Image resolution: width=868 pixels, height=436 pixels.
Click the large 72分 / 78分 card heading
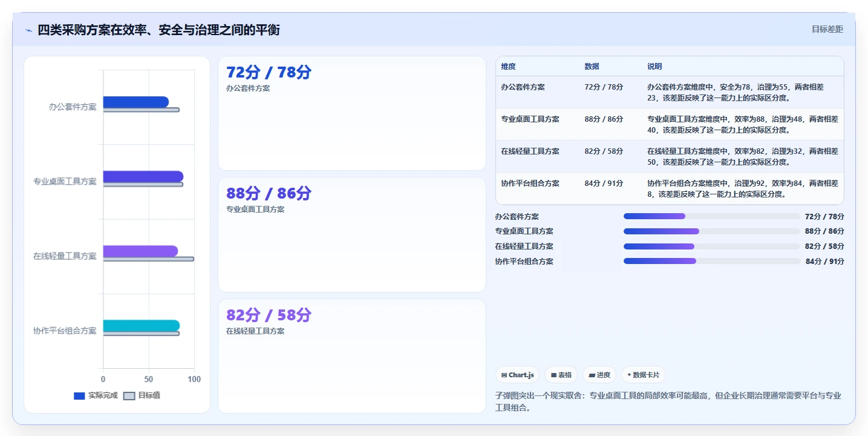point(269,72)
